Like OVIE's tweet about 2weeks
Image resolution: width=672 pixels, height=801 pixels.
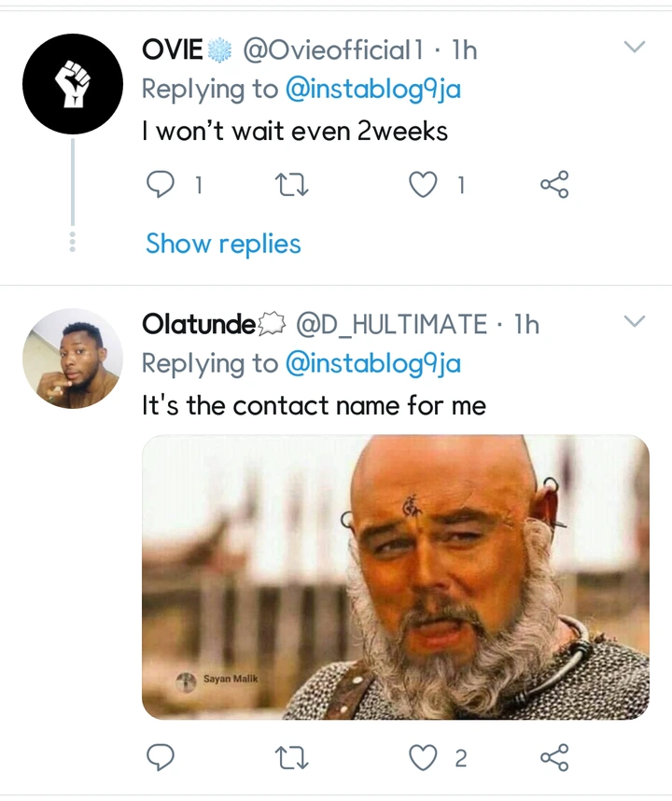coord(424,186)
